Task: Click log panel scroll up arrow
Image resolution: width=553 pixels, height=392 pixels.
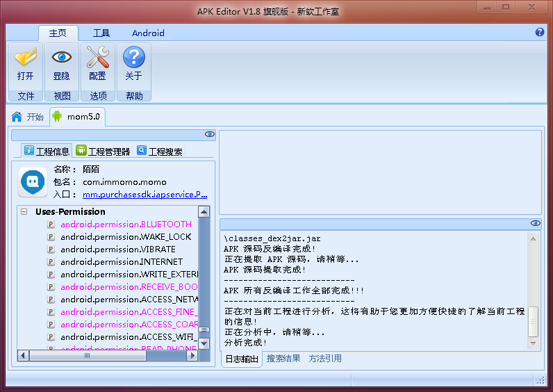Action: pyautogui.click(x=534, y=239)
